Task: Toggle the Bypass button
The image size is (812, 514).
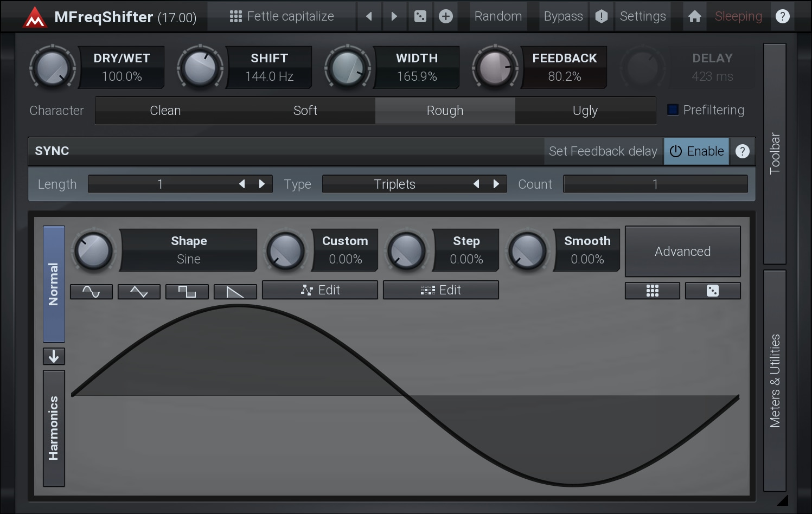Action: tap(563, 16)
